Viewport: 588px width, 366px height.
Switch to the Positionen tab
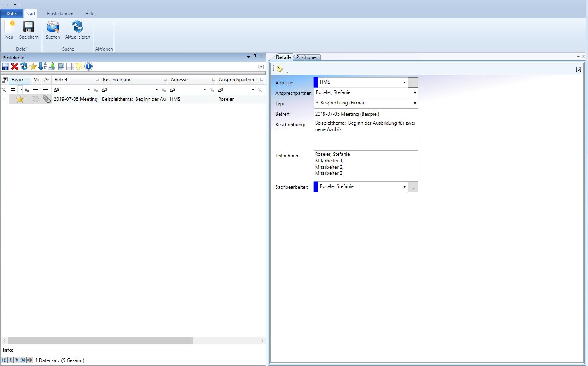coord(307,57)
